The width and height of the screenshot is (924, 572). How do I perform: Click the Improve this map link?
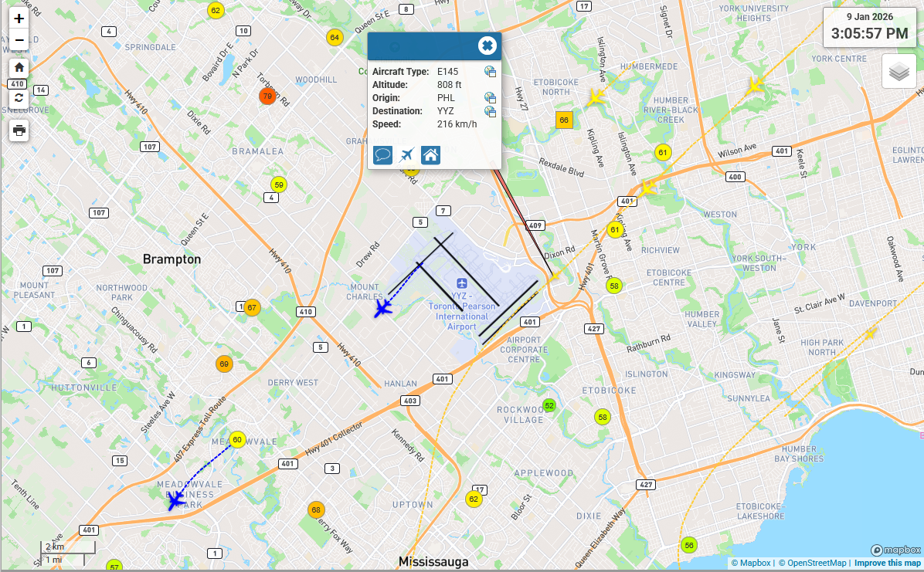pos(887,563)
